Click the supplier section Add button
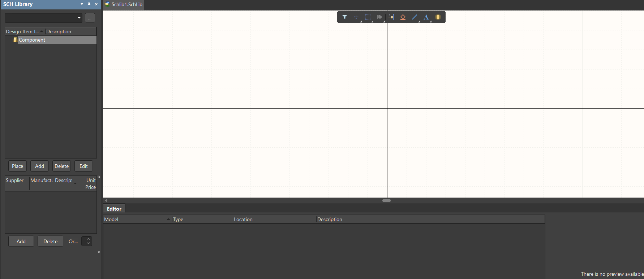This screenshot has height=279, width=644. [21, 241]
